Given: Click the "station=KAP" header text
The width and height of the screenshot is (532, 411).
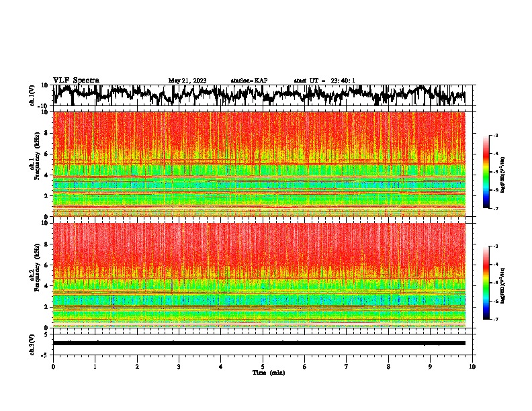Looking at the screenshot, I should tap(249, 81).
